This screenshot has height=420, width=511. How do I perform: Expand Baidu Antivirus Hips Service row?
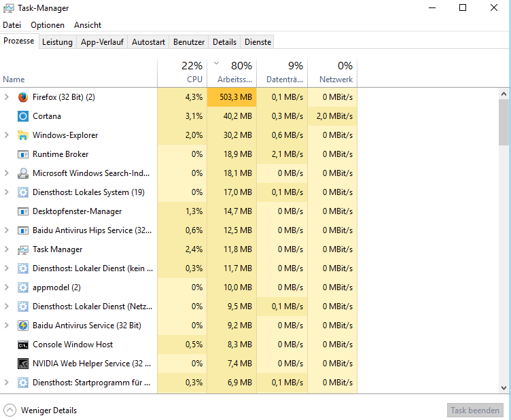coord(7,230)
